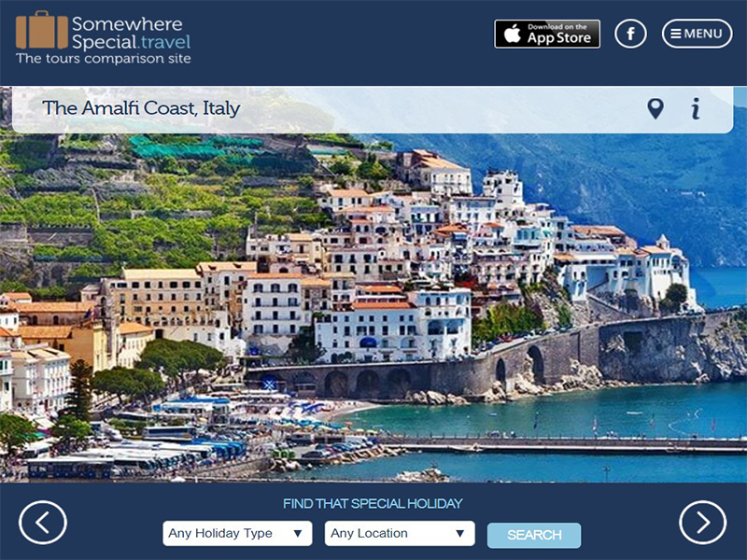Click the Apple logo on App Store badge

point(512,35)
